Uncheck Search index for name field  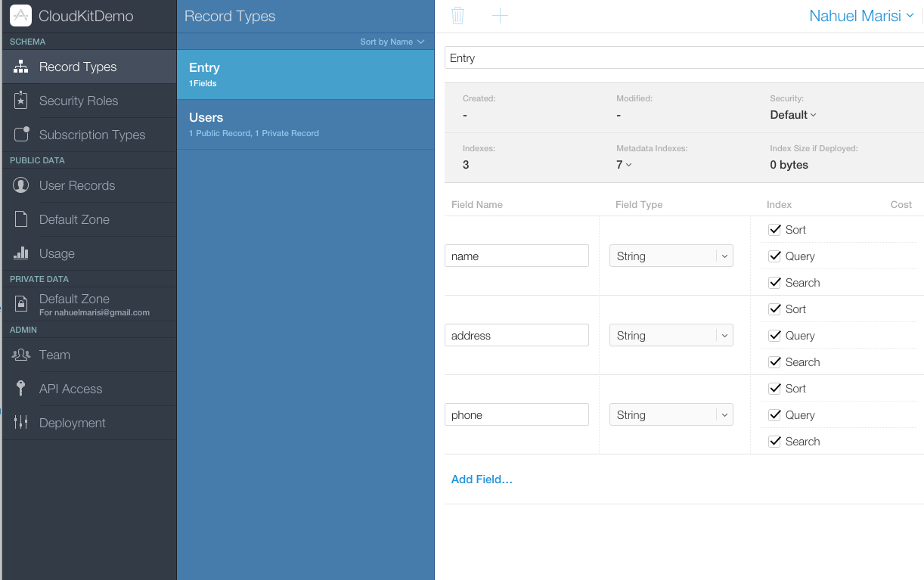(774, 282)
